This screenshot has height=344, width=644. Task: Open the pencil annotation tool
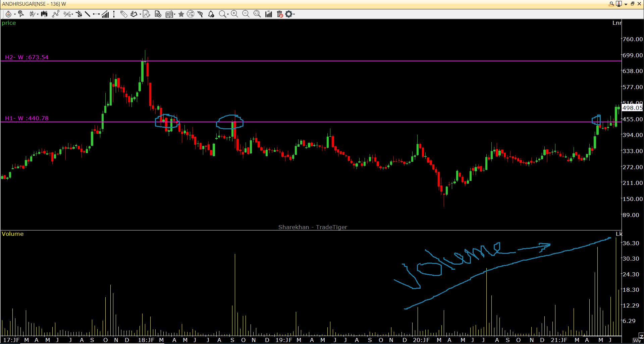124,14
